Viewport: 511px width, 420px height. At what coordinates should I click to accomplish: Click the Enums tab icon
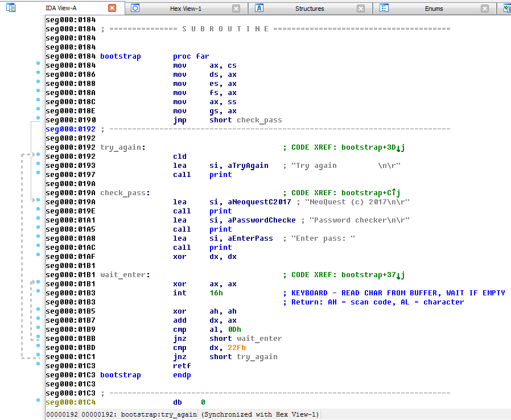[x=384, y=8]
